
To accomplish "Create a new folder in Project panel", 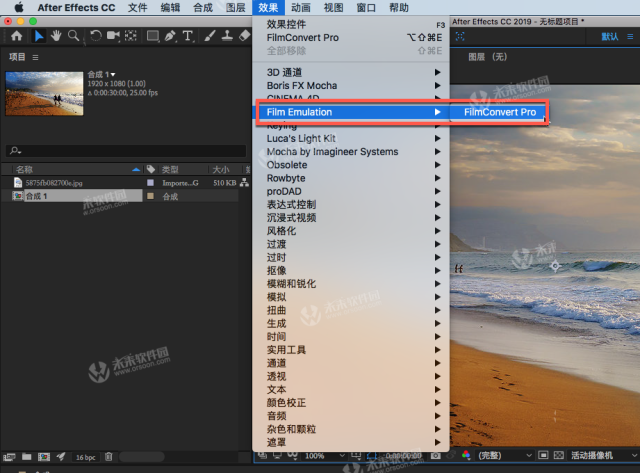I will pyautogui.click(x=27, y=457).
